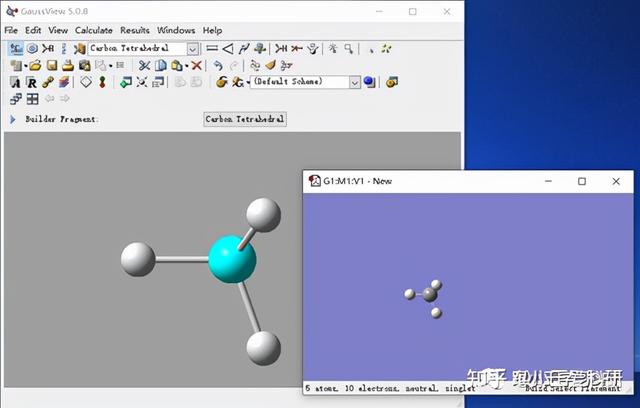This screenshot has width=640, height=408.
Task: Activate the click atom selection tool
Action: tap(333, 49)
